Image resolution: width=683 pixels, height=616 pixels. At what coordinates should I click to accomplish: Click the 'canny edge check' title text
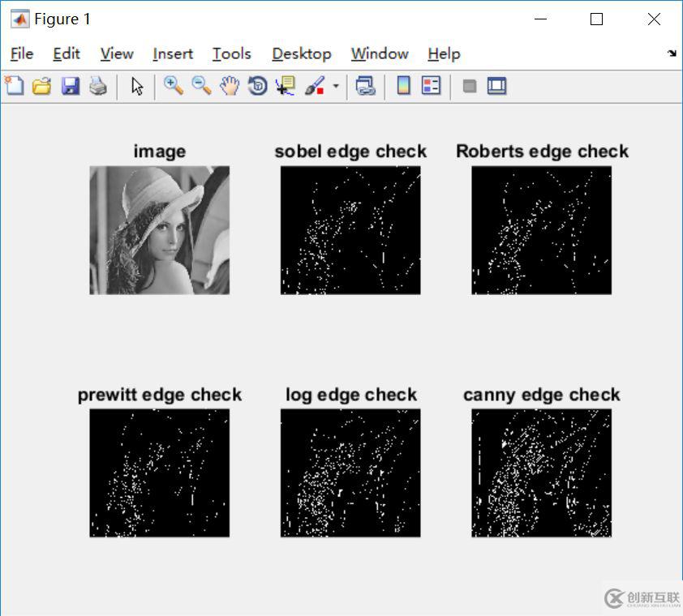(541, 395)
